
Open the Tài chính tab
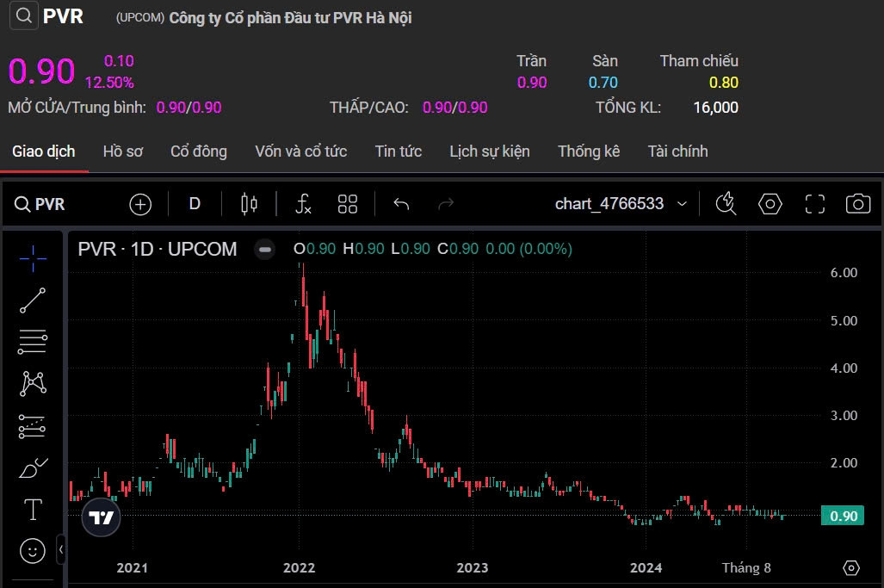(677, 151)
